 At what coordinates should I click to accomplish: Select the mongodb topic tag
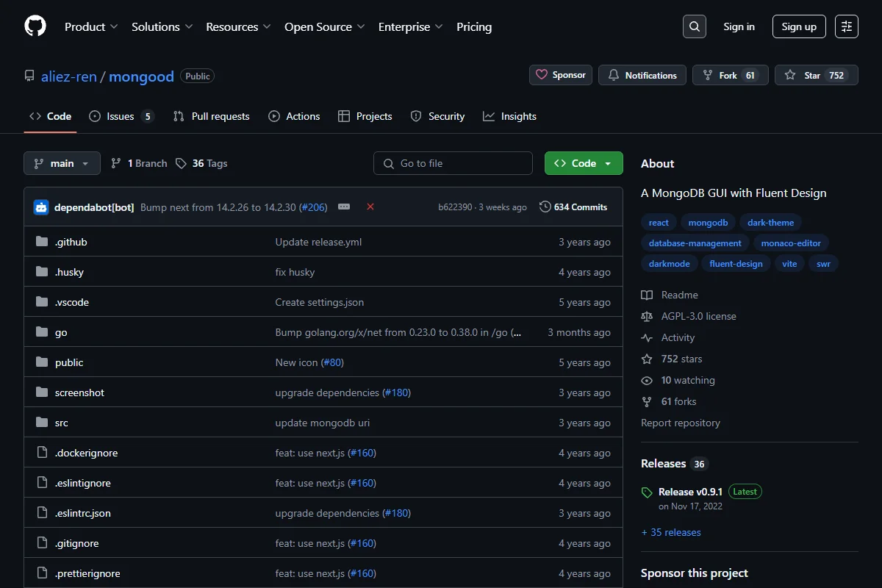click(708, 223)
